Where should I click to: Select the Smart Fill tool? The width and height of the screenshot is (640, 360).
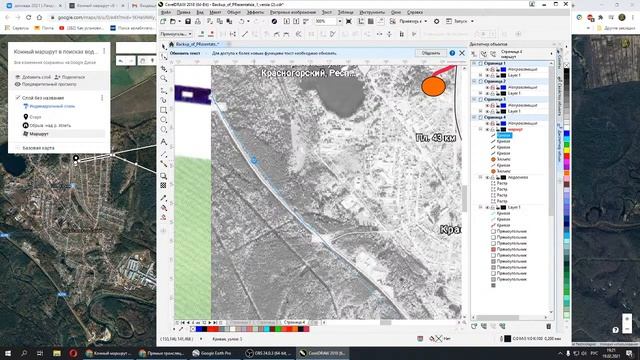pyautogui.click(x=164, y=218)
